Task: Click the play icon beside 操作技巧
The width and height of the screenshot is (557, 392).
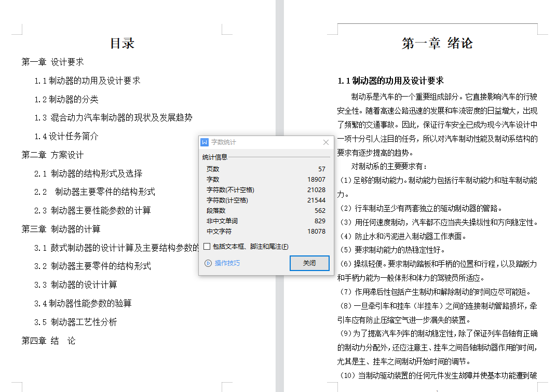Action: tap(208, 263)
